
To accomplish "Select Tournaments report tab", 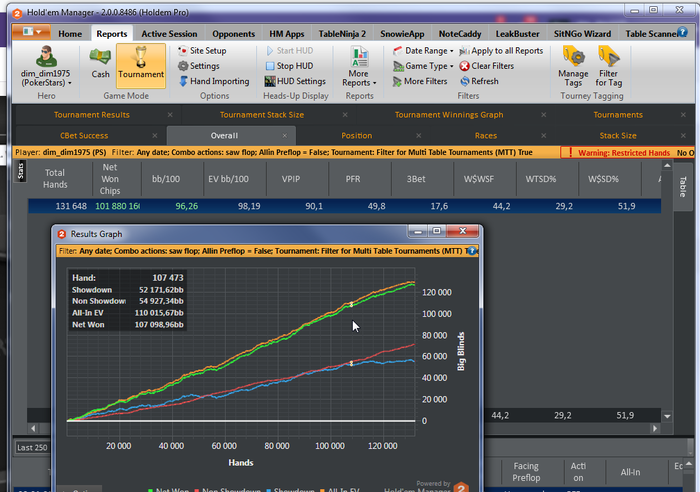I will tap(618, 115).
